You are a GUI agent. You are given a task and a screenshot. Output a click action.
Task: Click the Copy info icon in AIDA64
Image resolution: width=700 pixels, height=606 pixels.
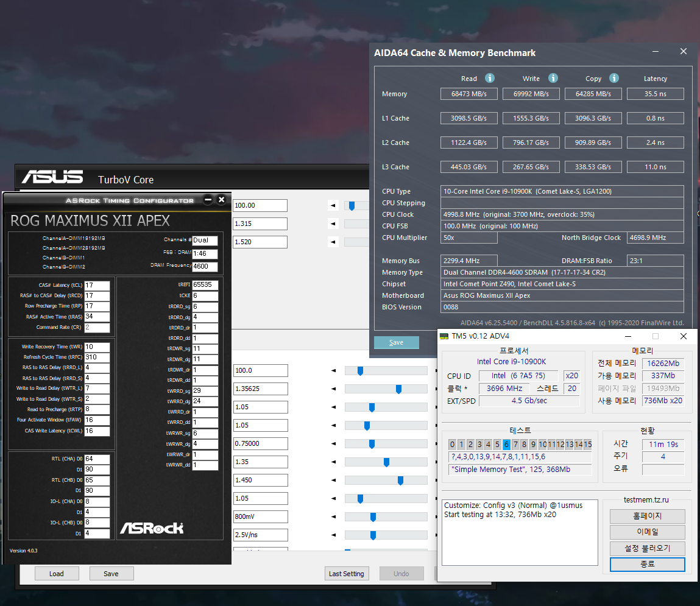tap(614, 78)
